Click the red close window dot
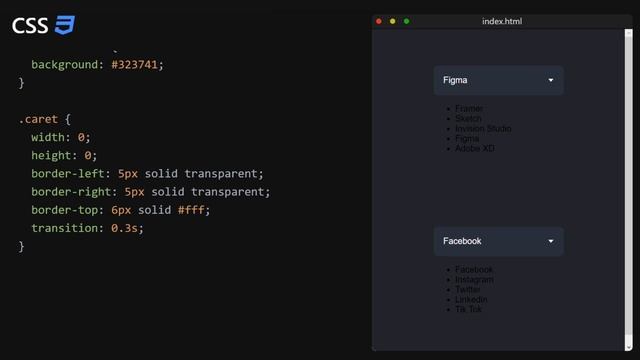Image resolution: width=640 pixels, height=360 pixels. point(379,21)
